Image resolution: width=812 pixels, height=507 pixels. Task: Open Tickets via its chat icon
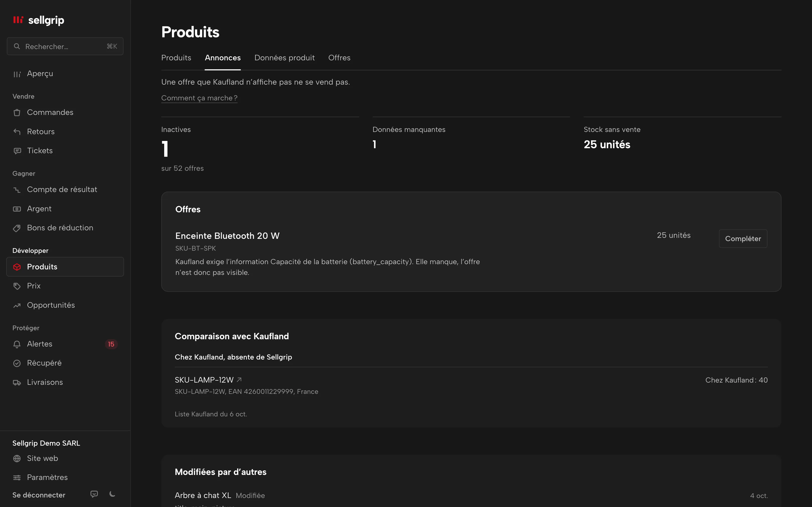click(17, 151)
